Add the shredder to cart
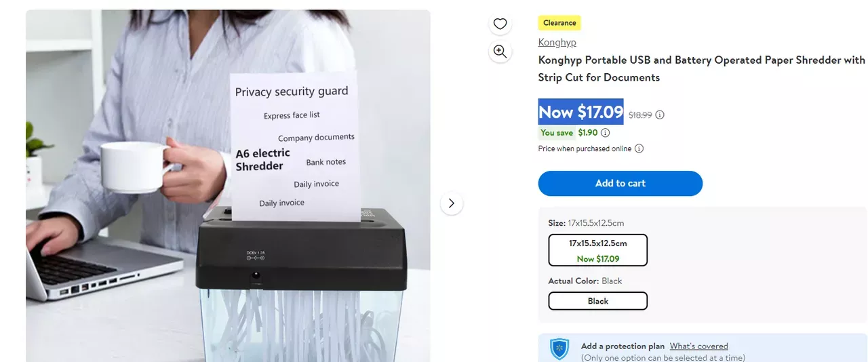 click(620, 184)
